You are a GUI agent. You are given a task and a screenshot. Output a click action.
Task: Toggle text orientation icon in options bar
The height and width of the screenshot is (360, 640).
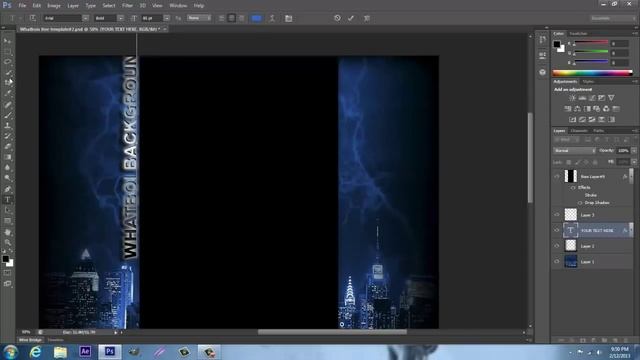coord(33,18)
